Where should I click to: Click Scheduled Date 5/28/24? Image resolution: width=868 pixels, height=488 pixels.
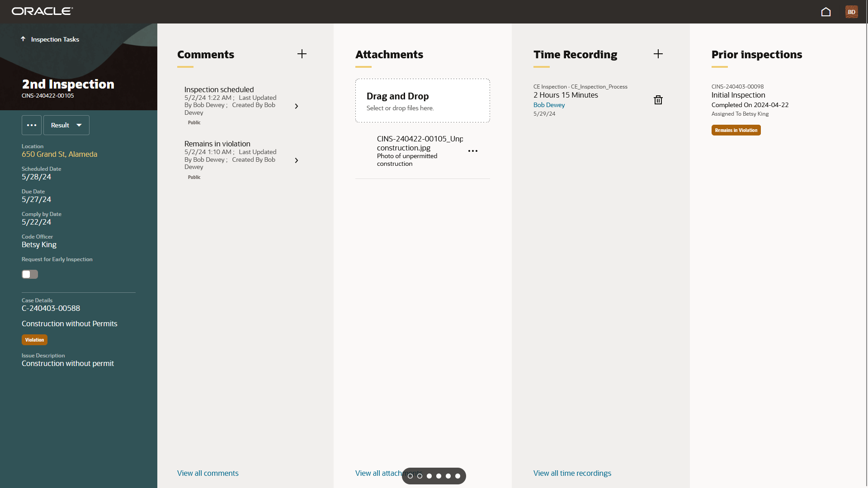tap(36, 177)
